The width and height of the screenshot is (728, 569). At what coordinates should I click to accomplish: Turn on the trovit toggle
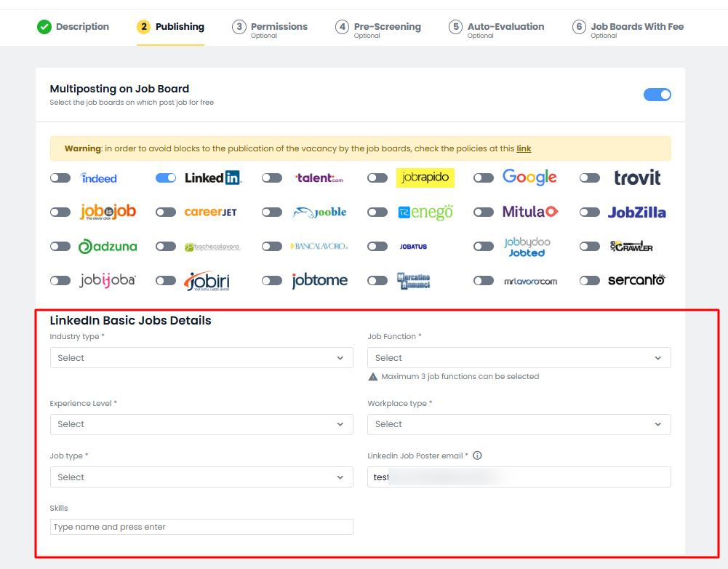[590, 178]
